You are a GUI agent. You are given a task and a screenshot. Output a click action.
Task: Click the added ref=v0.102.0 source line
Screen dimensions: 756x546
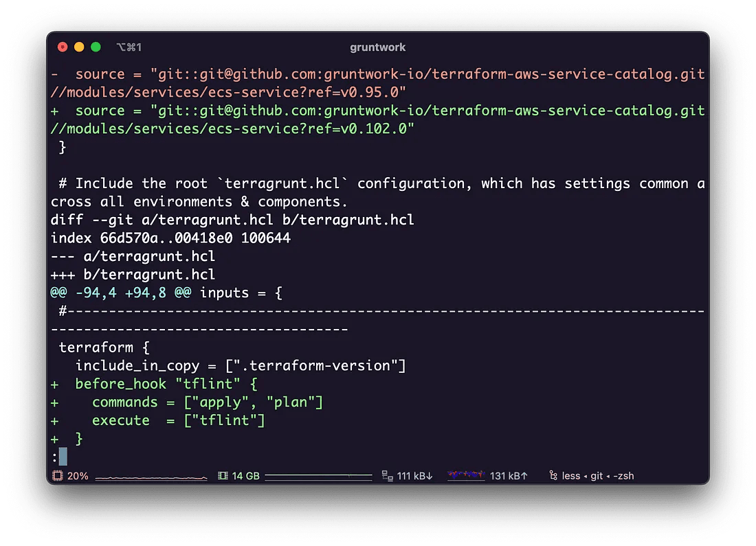click(x=377, y=120)
